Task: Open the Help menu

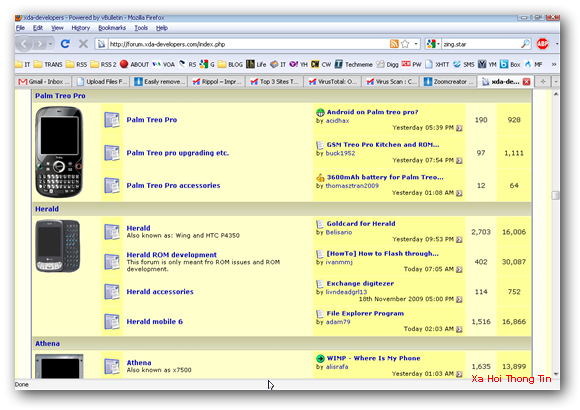Action: pos(162,28)
